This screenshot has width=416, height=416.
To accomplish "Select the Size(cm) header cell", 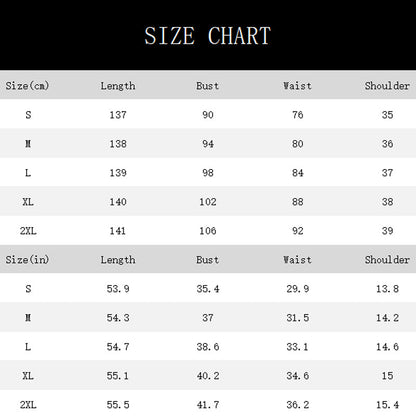I will (x=27, y=86).
